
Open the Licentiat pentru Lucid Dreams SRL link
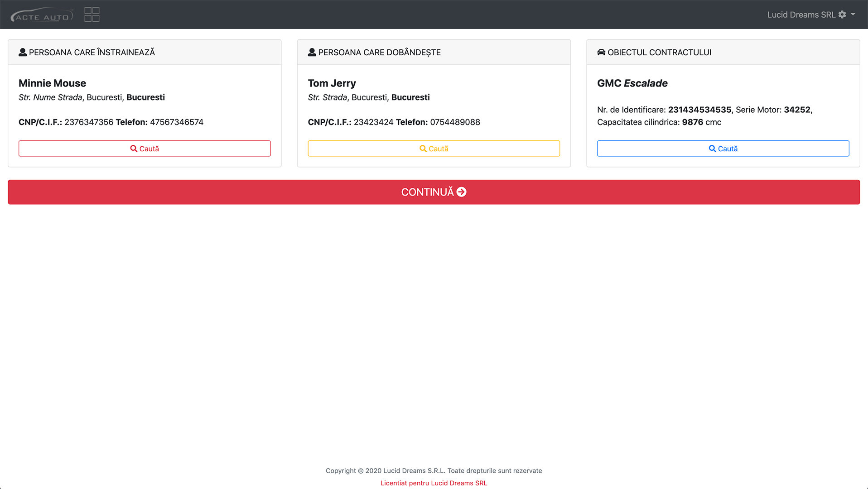[x=434, y=483]
